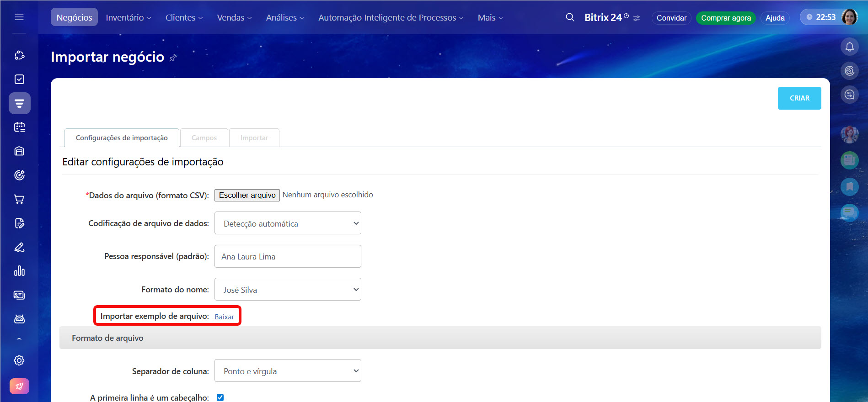Click the hamburger menu icon
Screen dimensions: 868x402
19,17
